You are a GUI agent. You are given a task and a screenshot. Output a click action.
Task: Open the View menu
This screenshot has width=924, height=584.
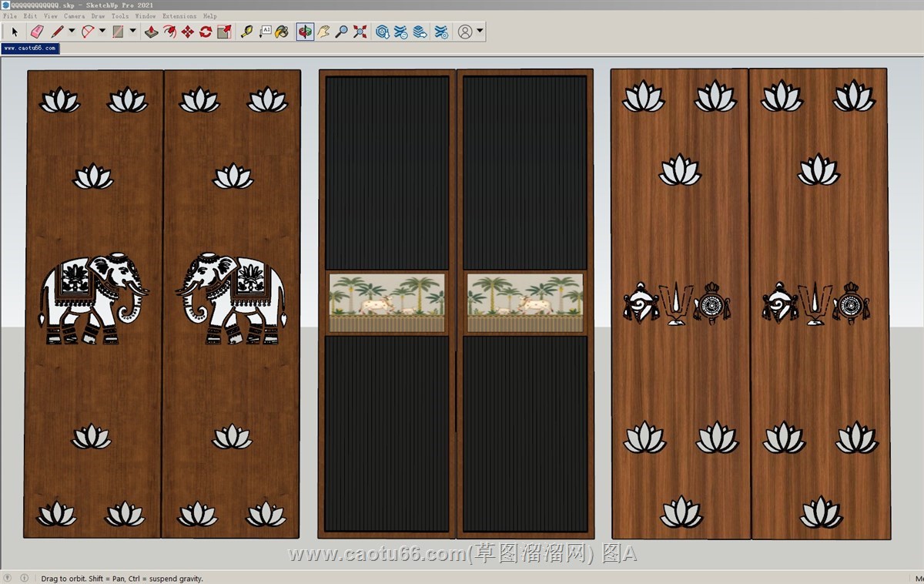pyautogui.click(x=51, y=15)
